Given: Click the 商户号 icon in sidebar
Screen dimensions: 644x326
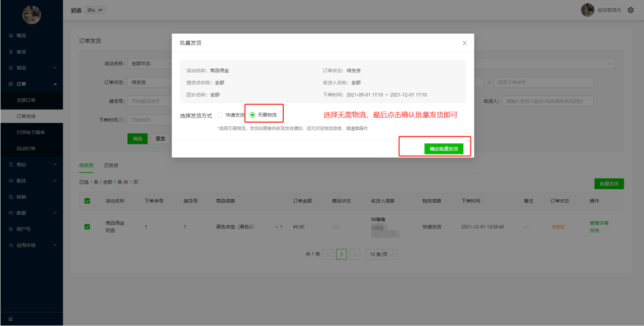Looking at the screenshot, I should click(11, 229).
